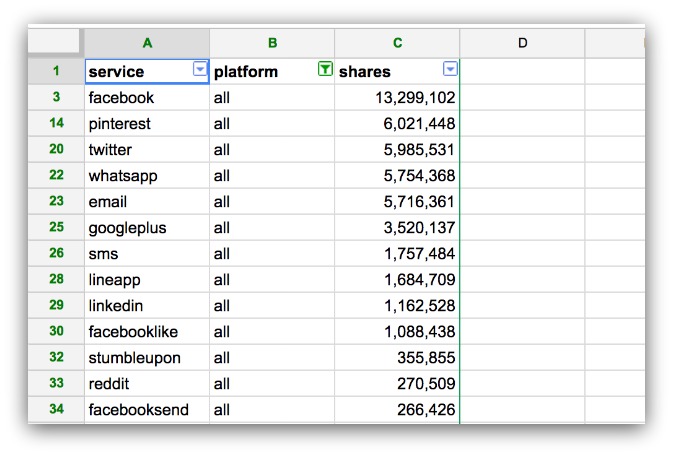Open the shares column filter dropdown
673x456 pixels.
click(x=450, y=69)
